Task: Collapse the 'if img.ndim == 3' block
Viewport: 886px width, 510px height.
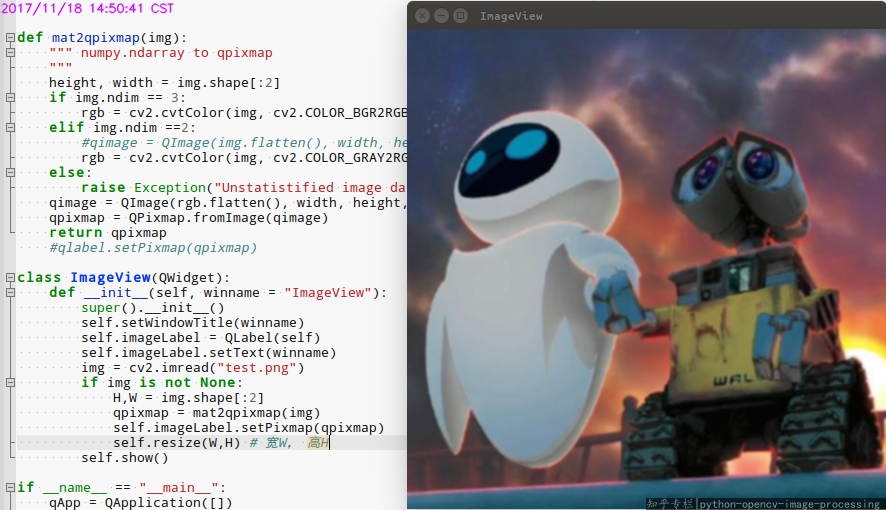Action: (10, 98)
